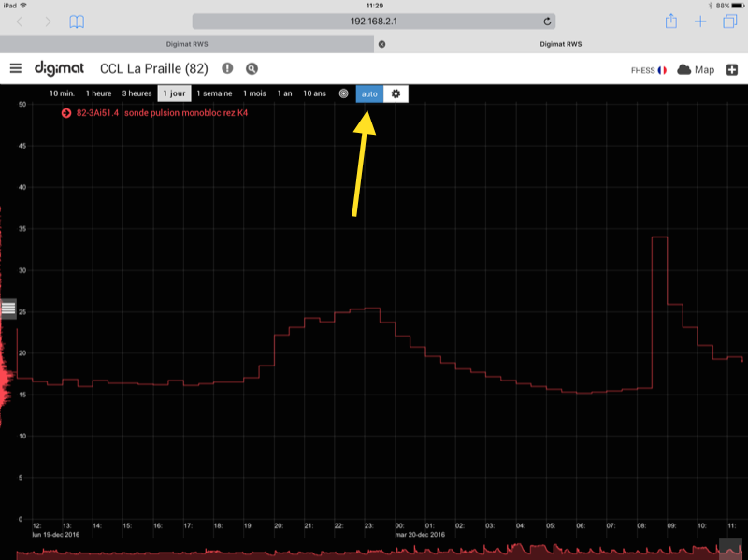Image resolution: width=748 pixels, height=560 pixels.
Task: Reload the page in Safari
Action: pyautogui.click(x=547, y=22)
